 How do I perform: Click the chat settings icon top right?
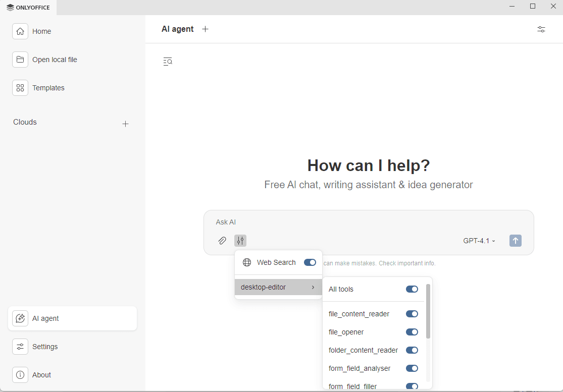click(x=541, y=29)
